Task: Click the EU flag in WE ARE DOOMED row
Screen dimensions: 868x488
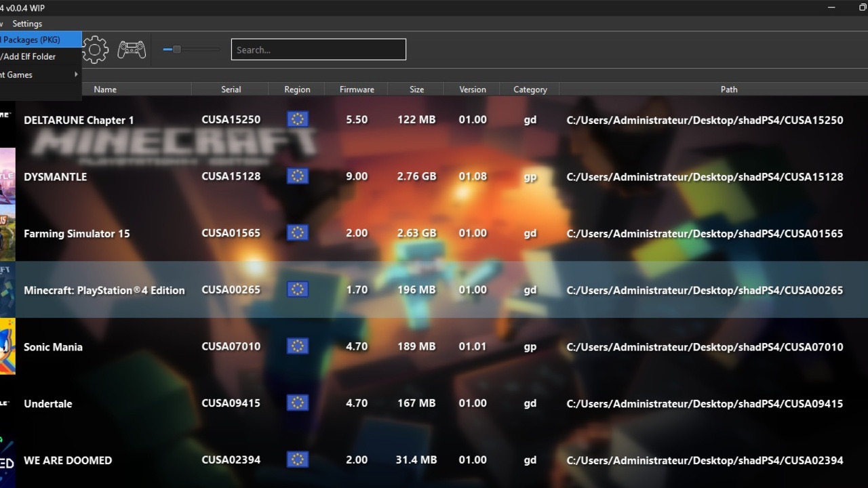Action: pyautogui.click(x=297, y=460)
